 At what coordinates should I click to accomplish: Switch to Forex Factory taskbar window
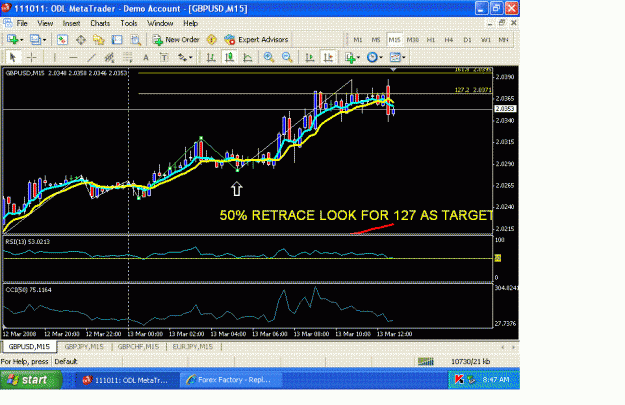tap(231, 380)
